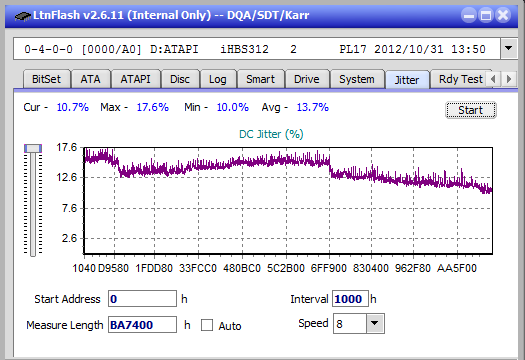Click the drive info text field

[x=257, y=49]
